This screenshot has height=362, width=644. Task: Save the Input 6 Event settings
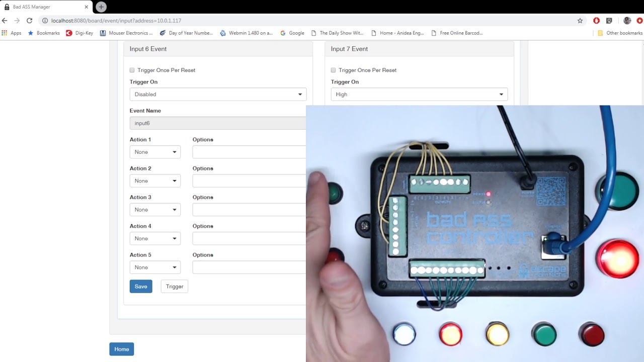(x=141, y=287)
